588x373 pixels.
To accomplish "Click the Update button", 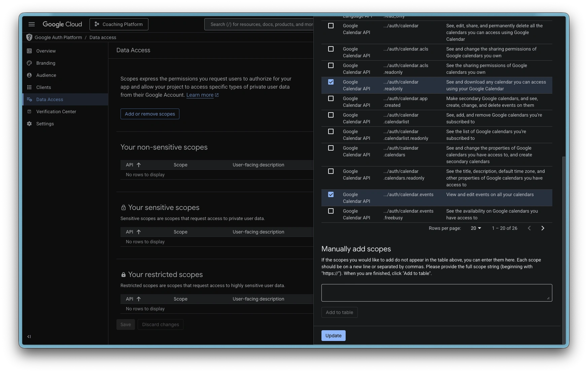I will [x=333, y=336].
